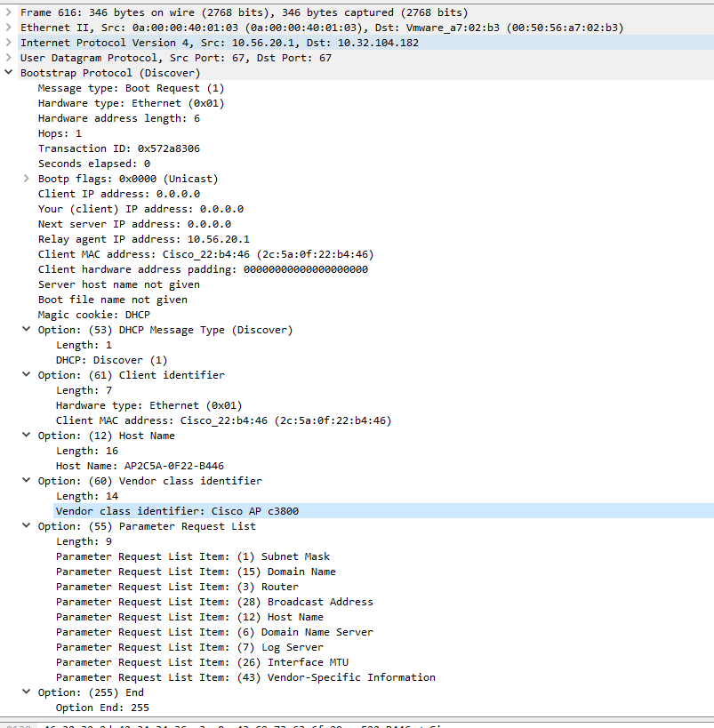The height and width of the screenshot is (728, 714).
Task: Select 'Your (client) IP address: 0.0.0.0'
Action: coord(140,209)
